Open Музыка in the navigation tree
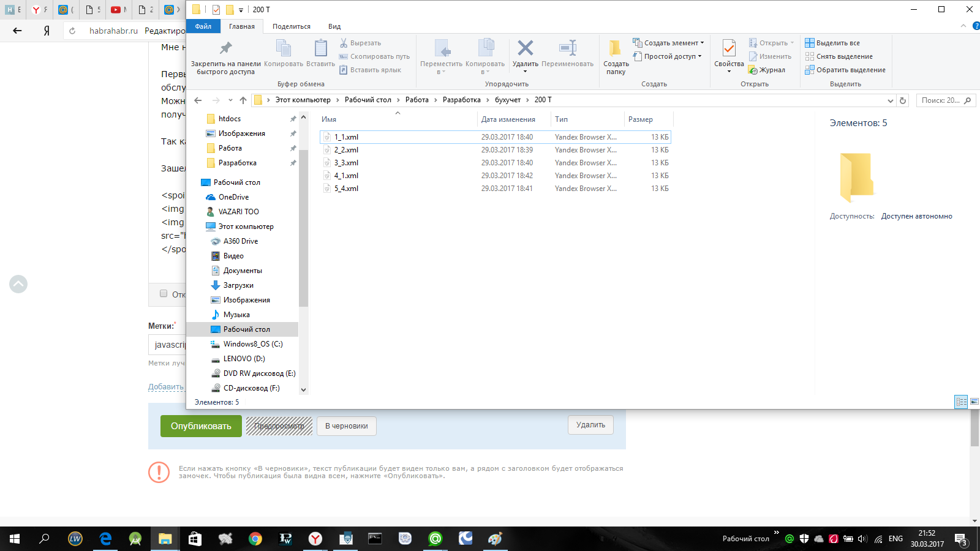This screenshot has width=980, height=551. point(236,315)
